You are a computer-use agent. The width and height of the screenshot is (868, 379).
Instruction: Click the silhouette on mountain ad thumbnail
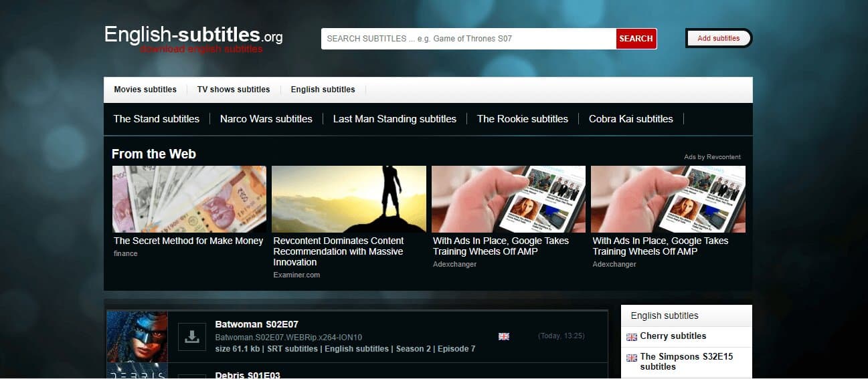pos(349,199)
